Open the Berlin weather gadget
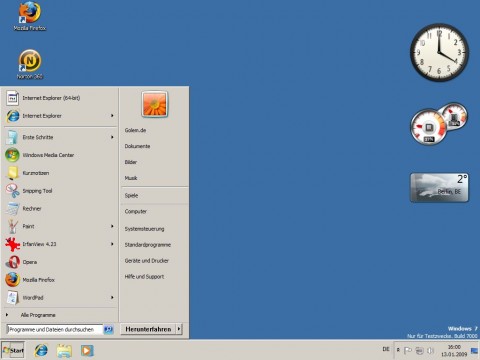This screenshot has width=480, height=360. 439,188
